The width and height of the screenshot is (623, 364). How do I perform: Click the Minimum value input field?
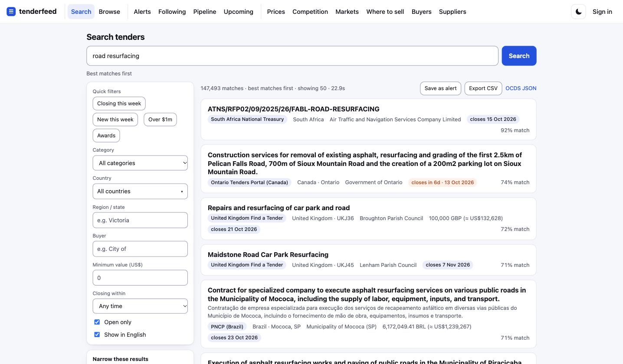click(140, 278)
